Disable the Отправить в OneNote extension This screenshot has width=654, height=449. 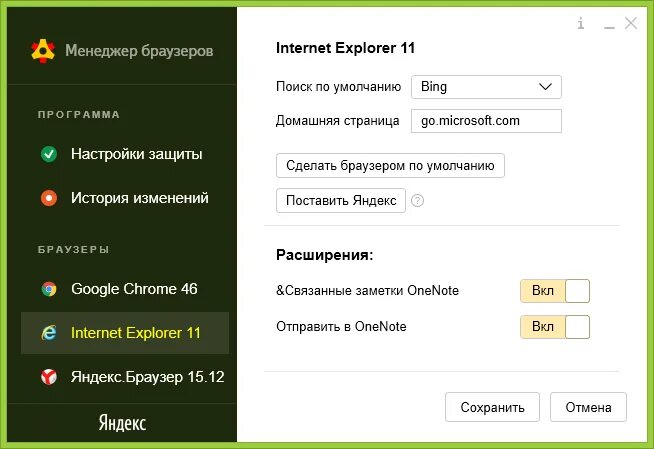click(555, 327)
